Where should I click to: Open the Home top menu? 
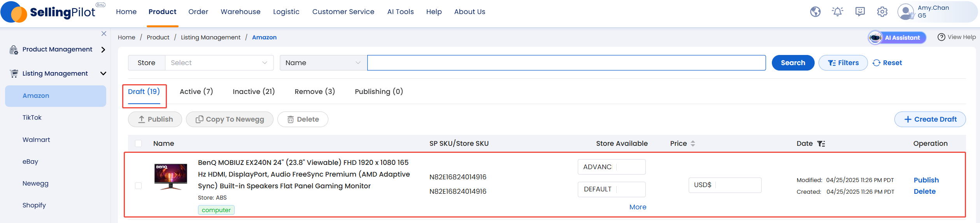pyautogui.click(x=126, y=12)
